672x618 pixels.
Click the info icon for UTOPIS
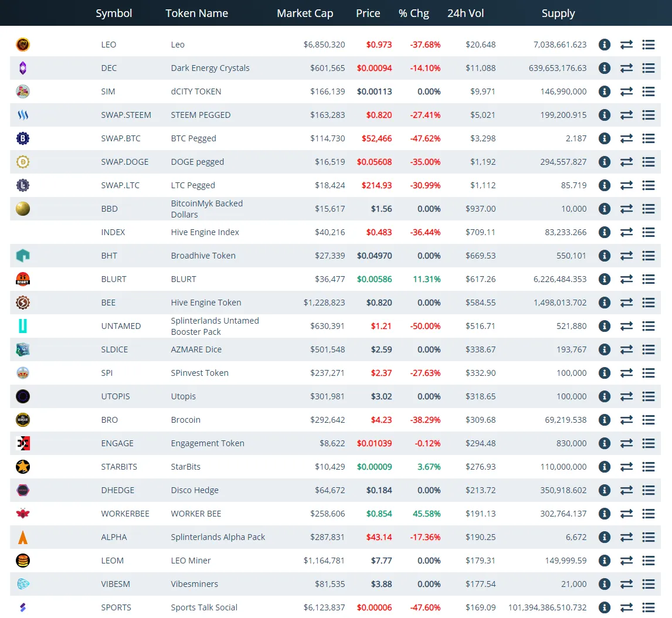point(605,396)
